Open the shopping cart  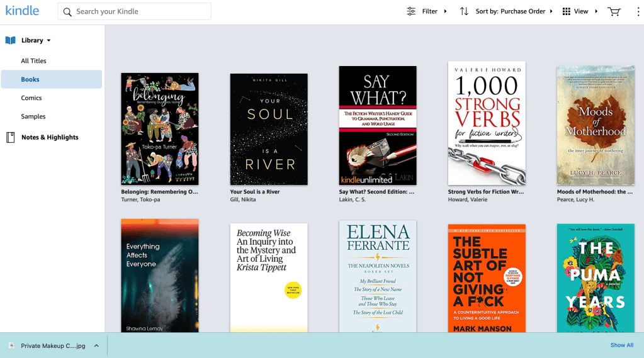[613, 11]
